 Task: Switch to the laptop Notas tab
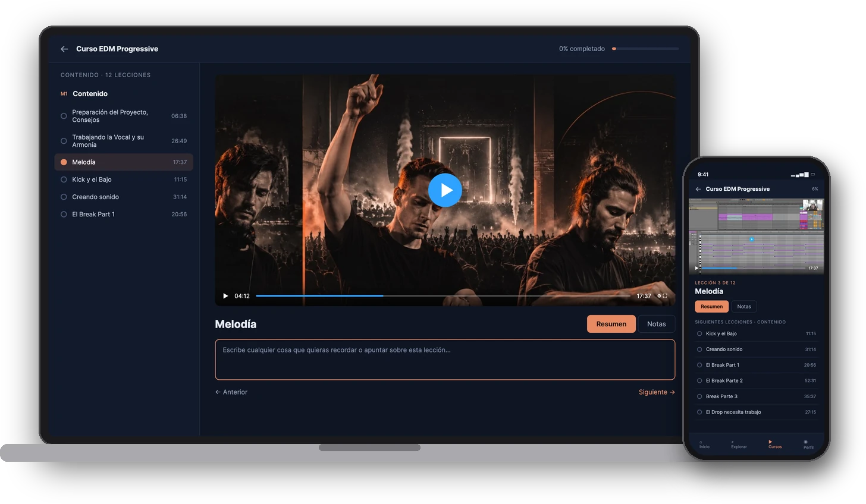click(x=657, y=324)
